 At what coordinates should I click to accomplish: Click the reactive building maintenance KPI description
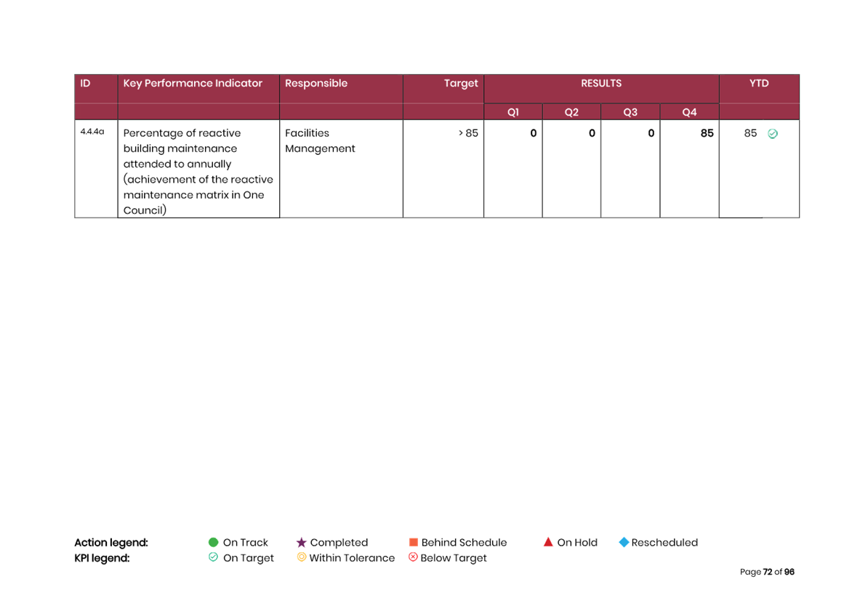tap(198, 172)
